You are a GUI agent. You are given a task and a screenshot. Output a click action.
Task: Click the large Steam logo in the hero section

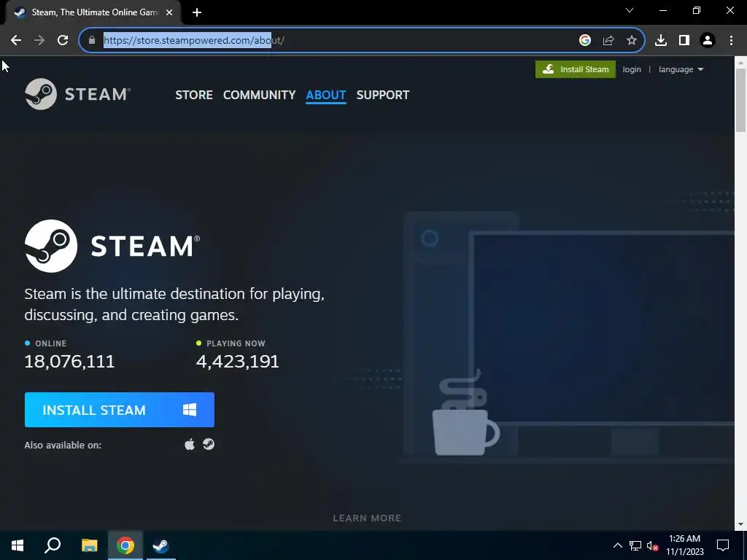pyautogui.click(x=112, y=246)
